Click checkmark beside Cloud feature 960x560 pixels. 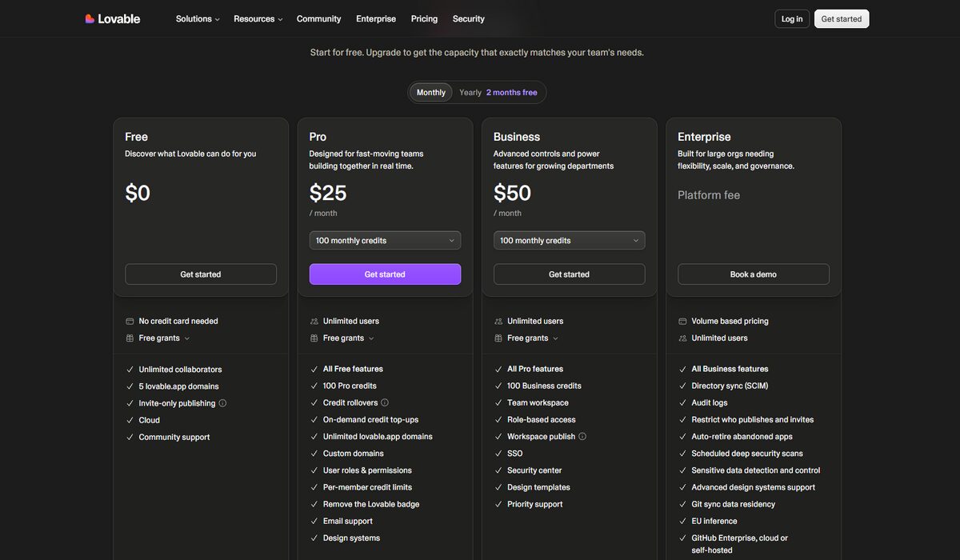tap(130, 420)
